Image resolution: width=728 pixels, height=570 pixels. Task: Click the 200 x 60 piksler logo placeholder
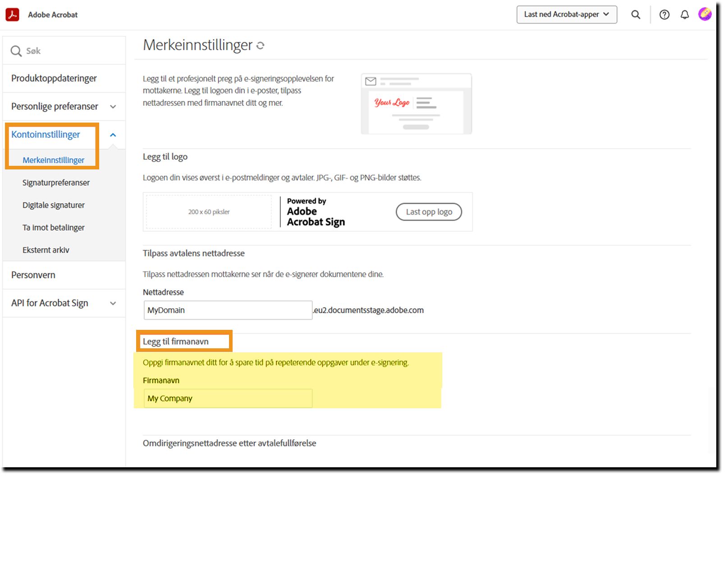[209, 212]
